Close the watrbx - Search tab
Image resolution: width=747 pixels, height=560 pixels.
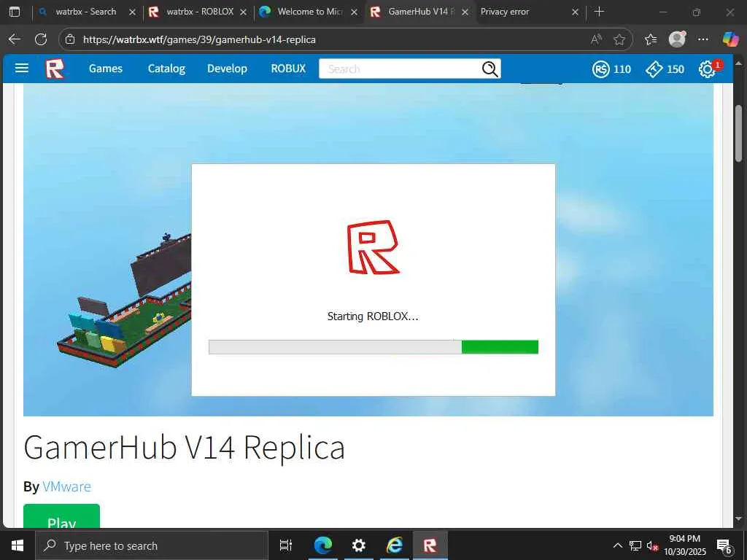tap(133, 12)
